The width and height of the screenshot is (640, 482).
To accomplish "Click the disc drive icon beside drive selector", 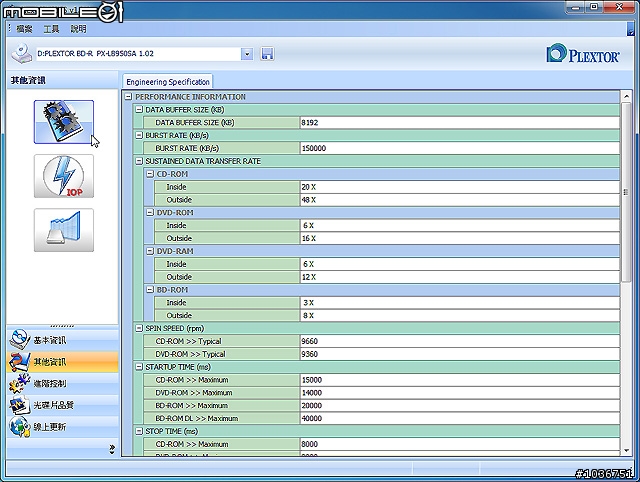I will [x=22, y=53].
